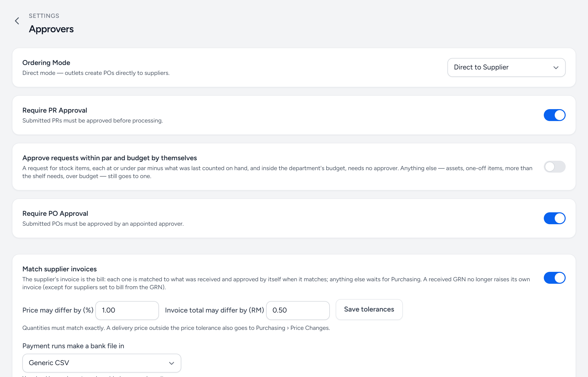The width and height of the screenshot is (588, 377).
Task: Click the Ordering Mode title
Action: pos(46,63)
